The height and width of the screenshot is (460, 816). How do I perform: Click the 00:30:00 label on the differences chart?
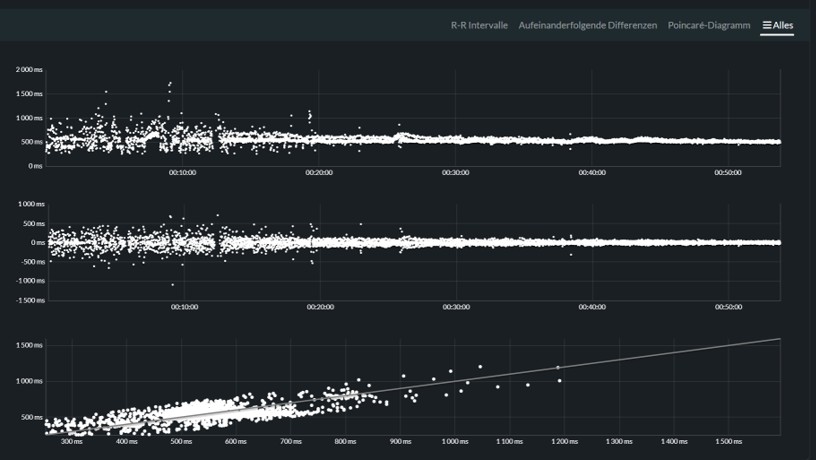[x=456, y=307]
